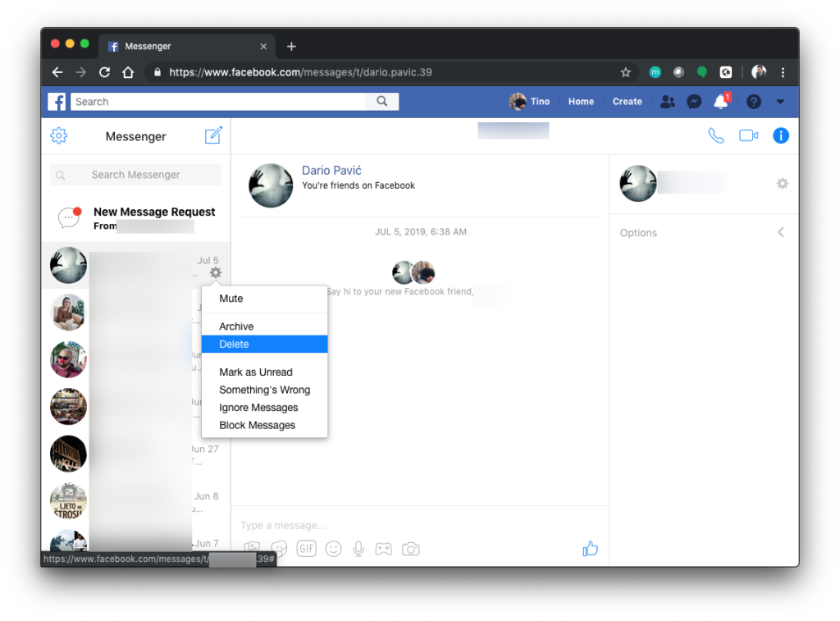Select Mark as Unread option

pyautogui.click(x=256, y=372)
